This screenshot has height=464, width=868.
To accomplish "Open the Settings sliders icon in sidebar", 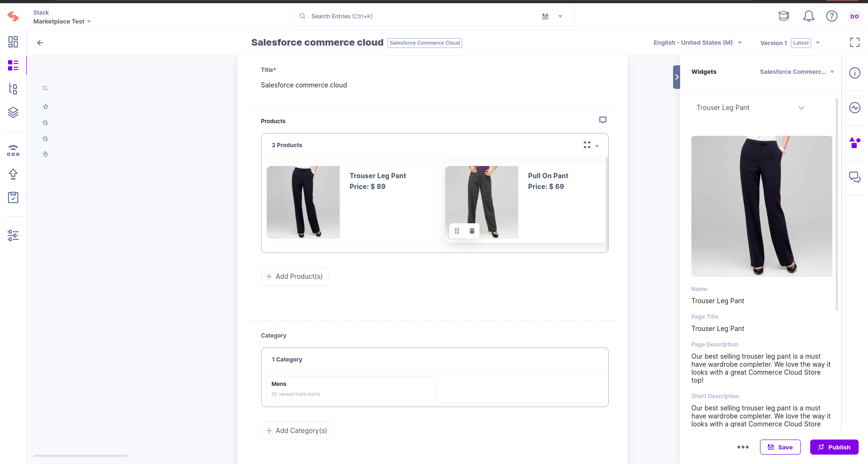I will coord(13,236).
